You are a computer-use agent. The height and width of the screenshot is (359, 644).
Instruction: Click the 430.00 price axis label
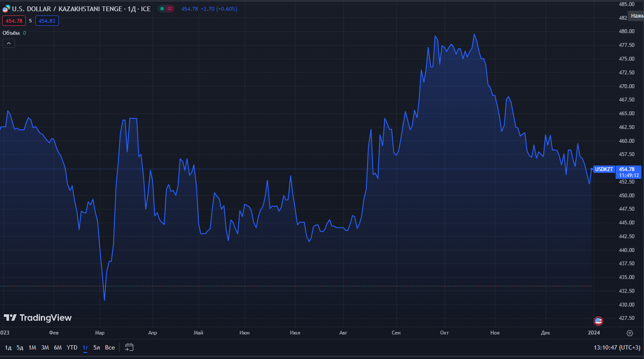(627, 305)
